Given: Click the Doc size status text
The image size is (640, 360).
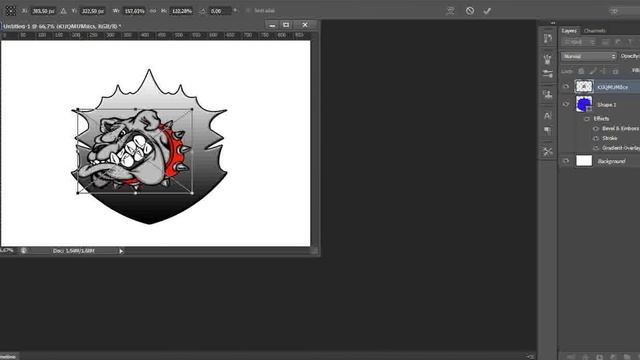Looking at the screenshot, I should (73, 251).
